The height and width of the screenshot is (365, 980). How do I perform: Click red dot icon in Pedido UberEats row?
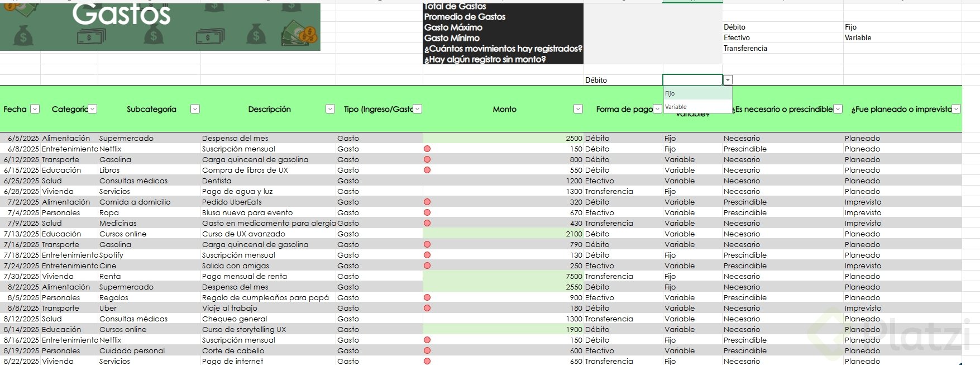[427, 202]
